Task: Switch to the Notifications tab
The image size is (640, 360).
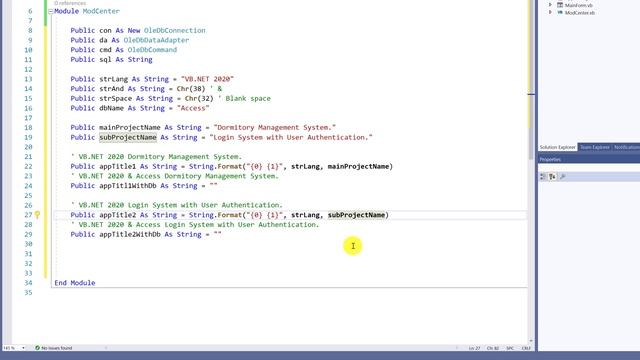Action: pyautogui.click(x=627, y=147)
